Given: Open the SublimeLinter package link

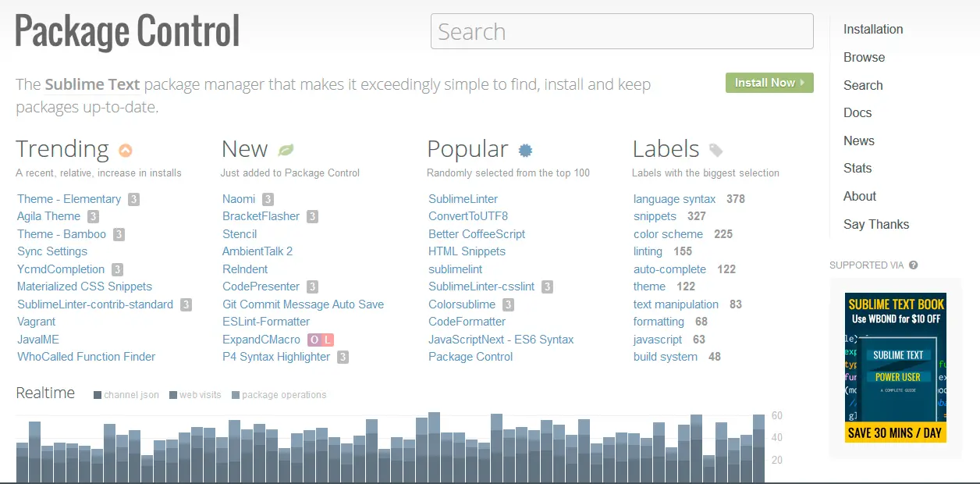Looking at the screenshot, I should pos(463,199).
